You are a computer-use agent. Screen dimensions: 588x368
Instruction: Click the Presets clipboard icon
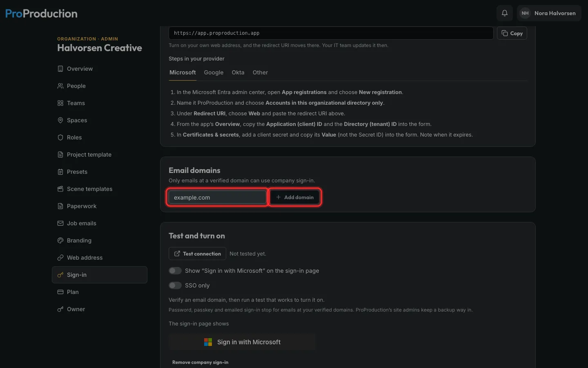(x=60, y=172)
